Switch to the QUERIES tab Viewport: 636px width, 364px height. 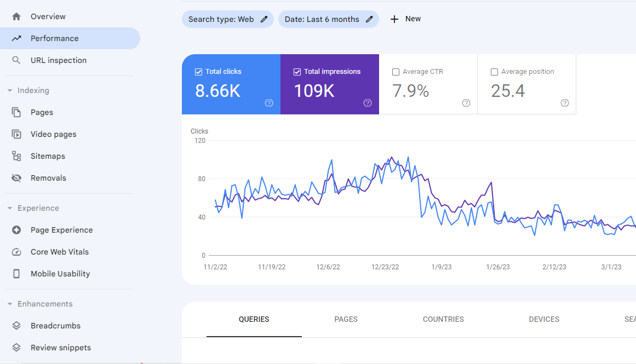[254, 320]
